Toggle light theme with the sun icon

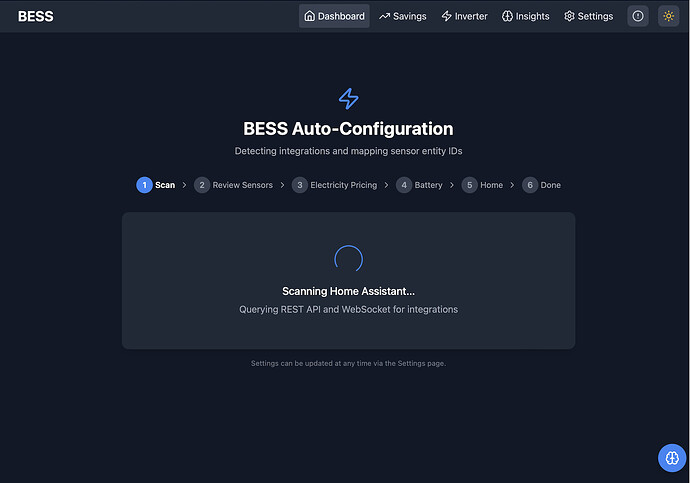coord(668,16)
